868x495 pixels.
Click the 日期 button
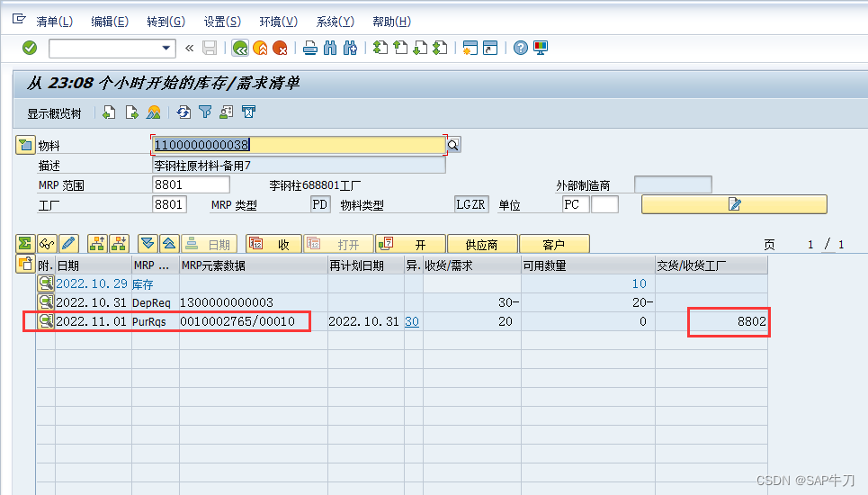pyautogui.click(x=210, y=244)
